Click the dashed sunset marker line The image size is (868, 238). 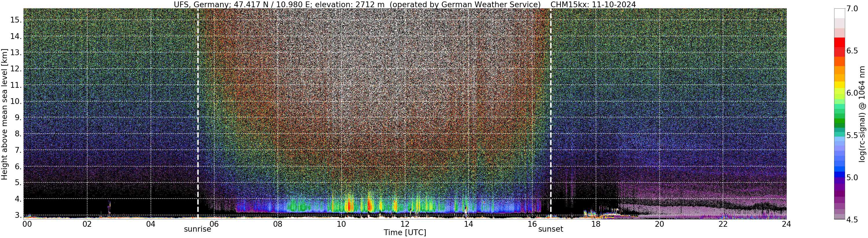pos(551,114)
